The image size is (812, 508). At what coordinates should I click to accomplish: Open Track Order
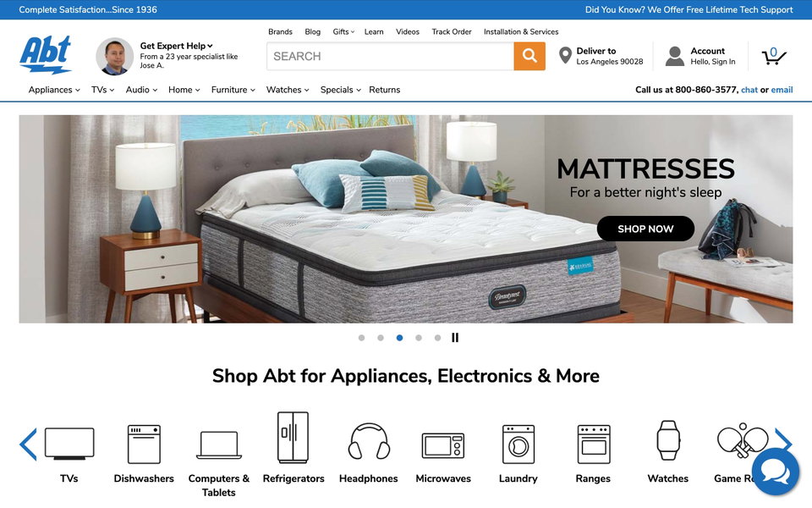point(452,31)
